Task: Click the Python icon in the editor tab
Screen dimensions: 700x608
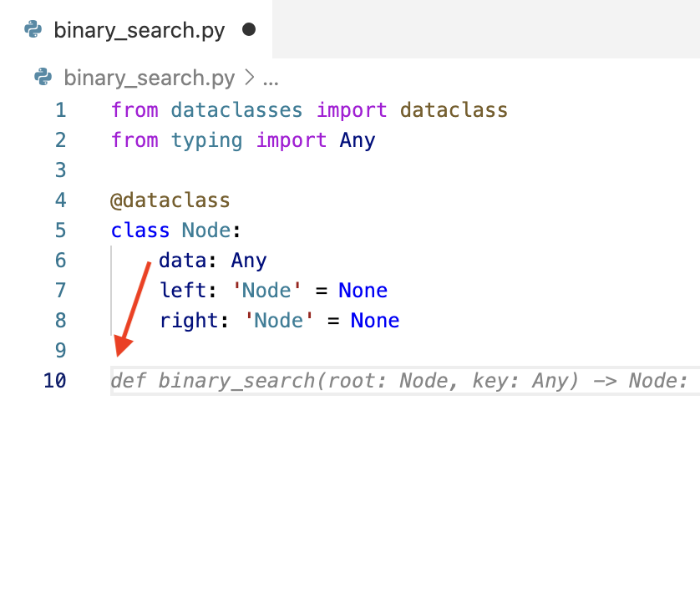Action: pyautogui.click(x=33, y=30)
